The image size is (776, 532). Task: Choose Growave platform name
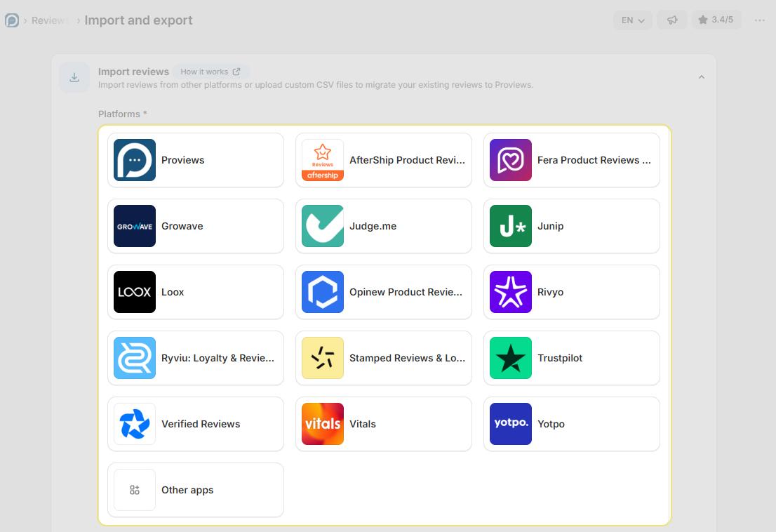182,226
